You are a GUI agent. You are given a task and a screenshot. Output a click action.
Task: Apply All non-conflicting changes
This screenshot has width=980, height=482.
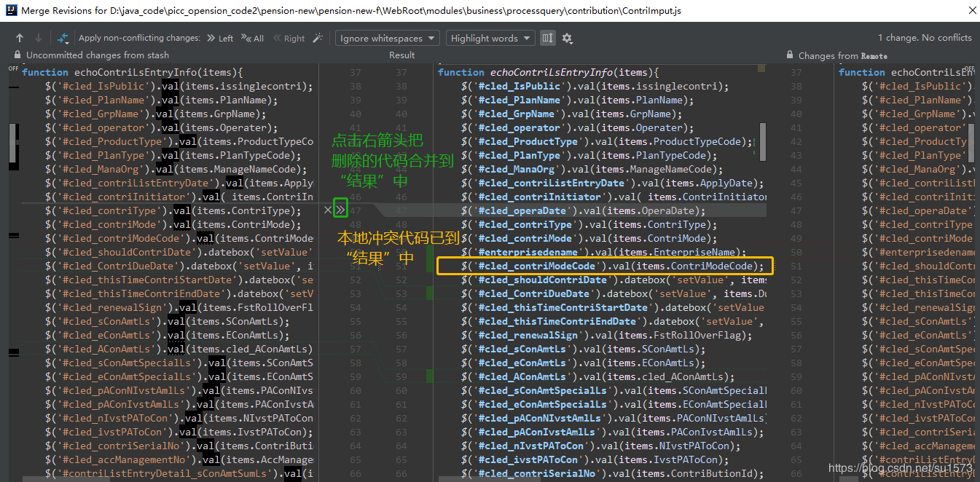tap(253, 39)
